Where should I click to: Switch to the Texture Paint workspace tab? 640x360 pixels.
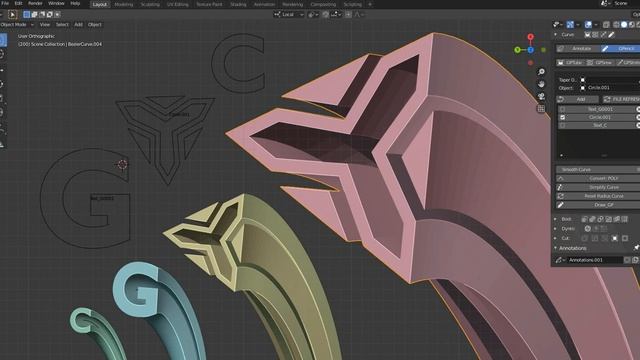(209, 4)
